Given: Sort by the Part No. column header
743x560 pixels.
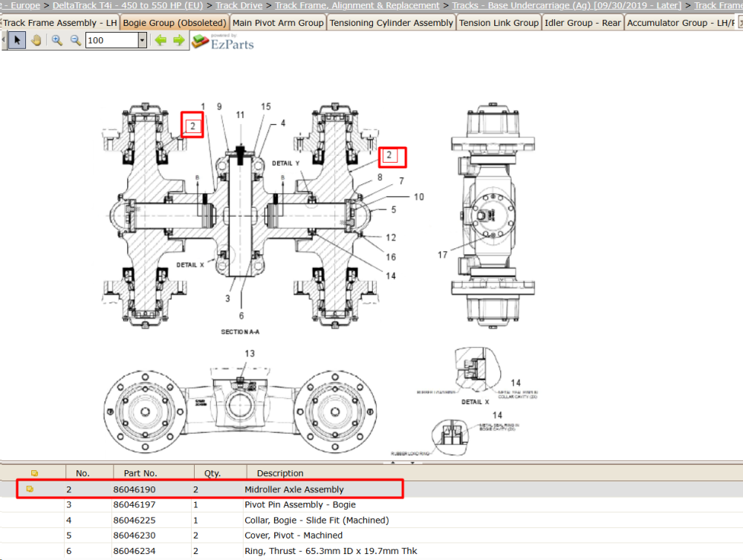Looking at the screenshot, I should (x=140, y=473).
